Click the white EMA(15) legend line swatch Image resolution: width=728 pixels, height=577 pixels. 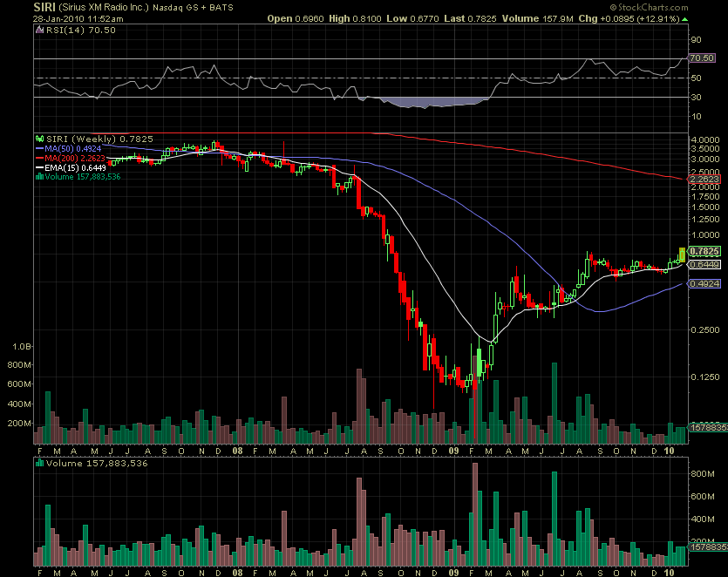point(39,167)
